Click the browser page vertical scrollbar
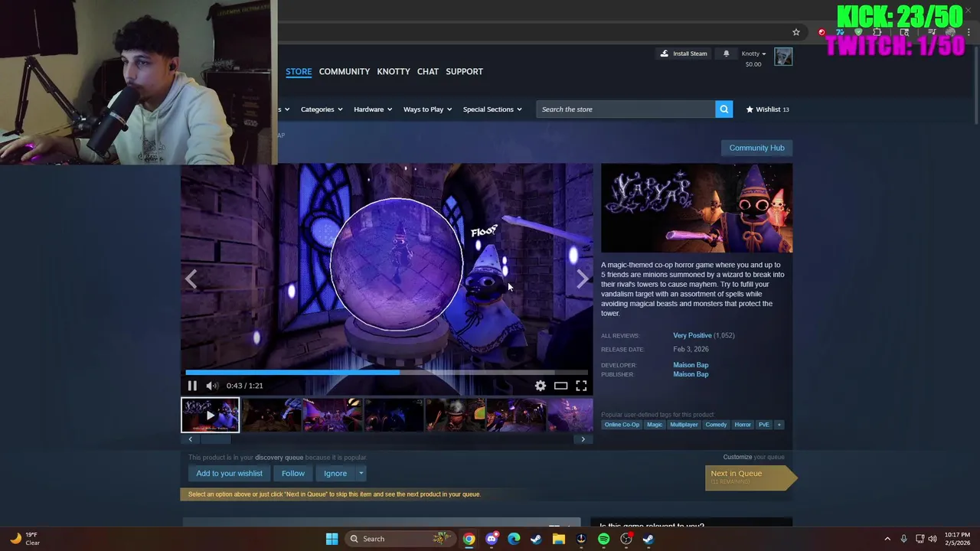The image size is (980, 551). point(975,84)
